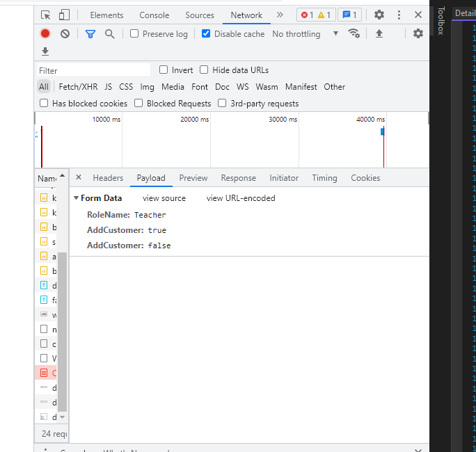Open DevTools settings gear
476x452 pixels.
coord(379,15)
